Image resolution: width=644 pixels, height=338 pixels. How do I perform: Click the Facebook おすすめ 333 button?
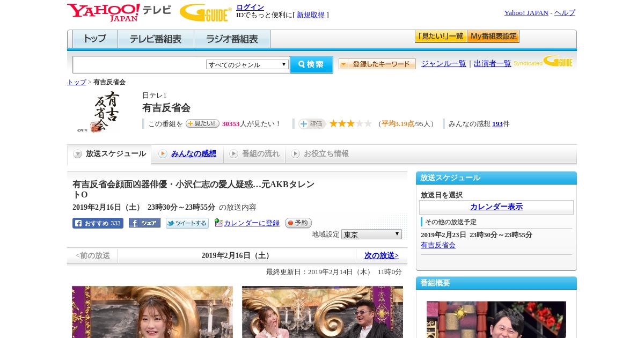(x=98, y=223)
